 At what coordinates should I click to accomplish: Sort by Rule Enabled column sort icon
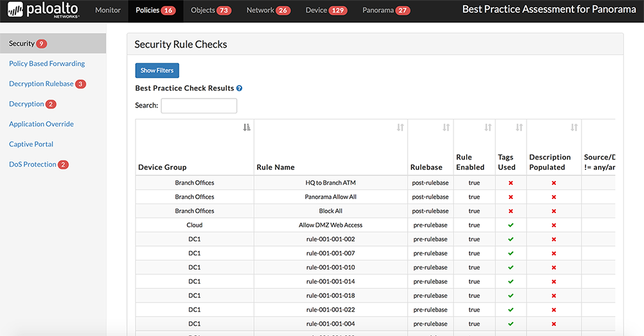[488, 127]
